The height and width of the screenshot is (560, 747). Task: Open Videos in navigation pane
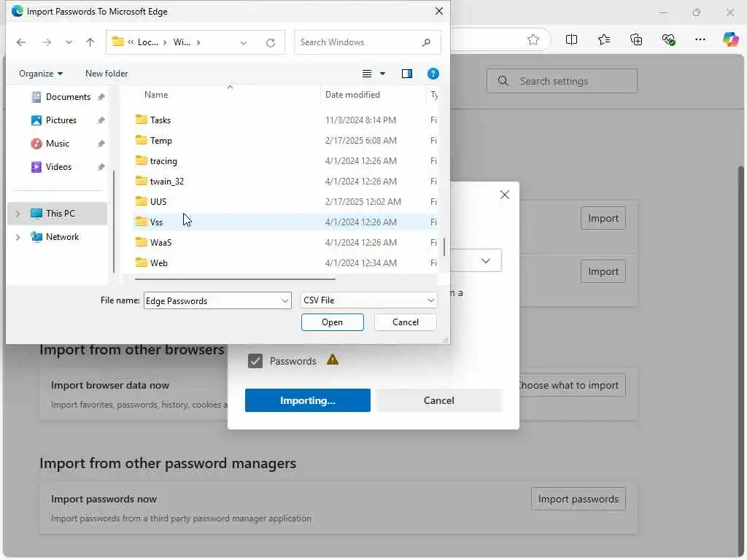[x=58, y=167]
